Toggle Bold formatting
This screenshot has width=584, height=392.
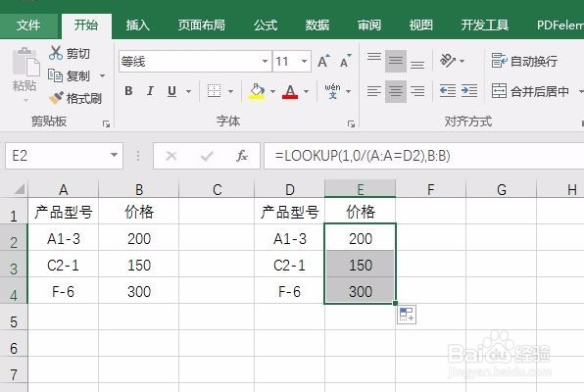coord(129,91)
